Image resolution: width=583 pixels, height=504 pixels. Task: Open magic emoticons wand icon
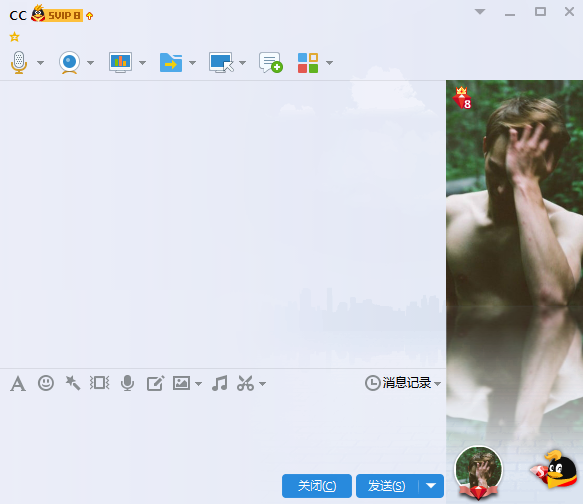[73, 383]
